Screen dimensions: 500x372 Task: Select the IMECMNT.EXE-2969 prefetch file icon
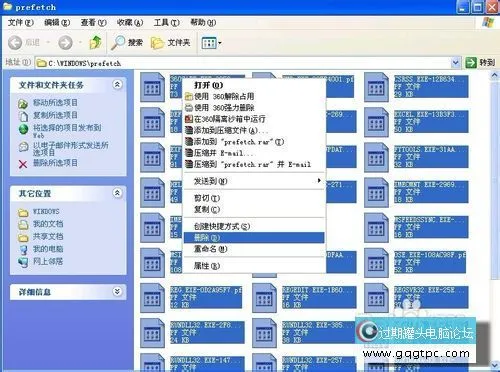pyautogui.click(x=376, y=193)
